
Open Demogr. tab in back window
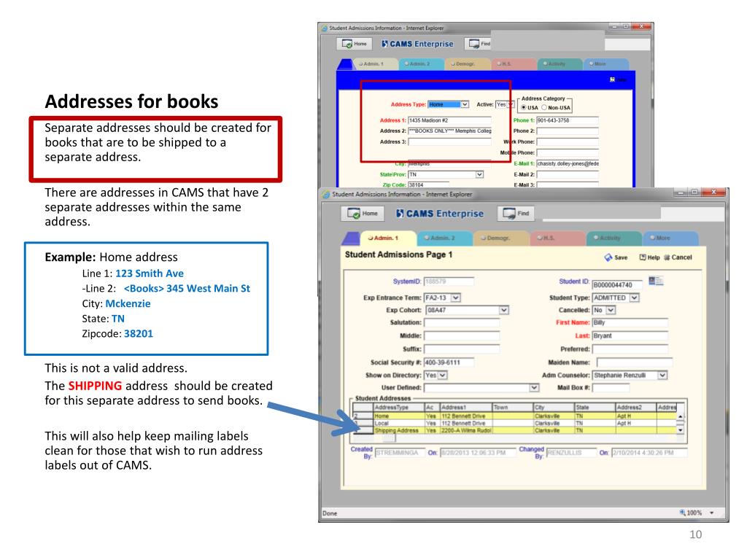466,64
